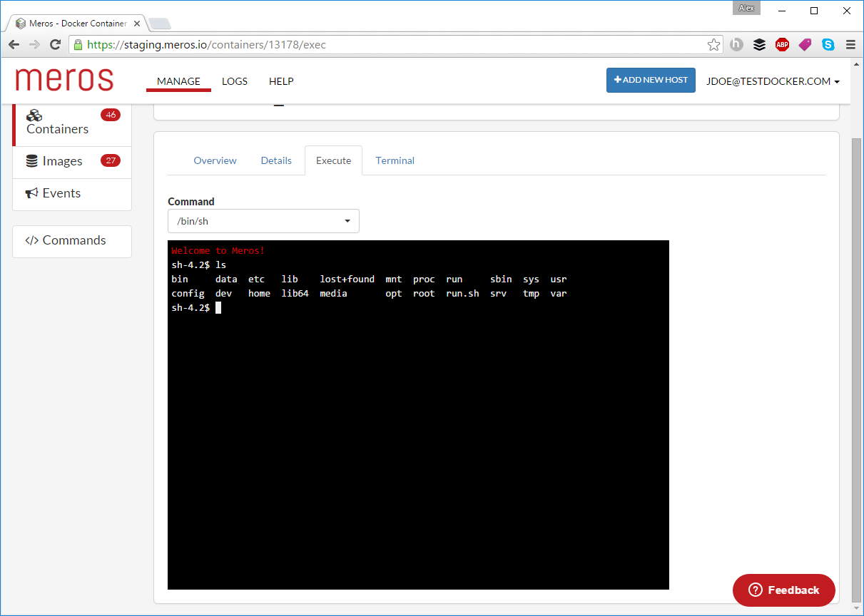Click the 46 containers count badge

coord(111,115)
